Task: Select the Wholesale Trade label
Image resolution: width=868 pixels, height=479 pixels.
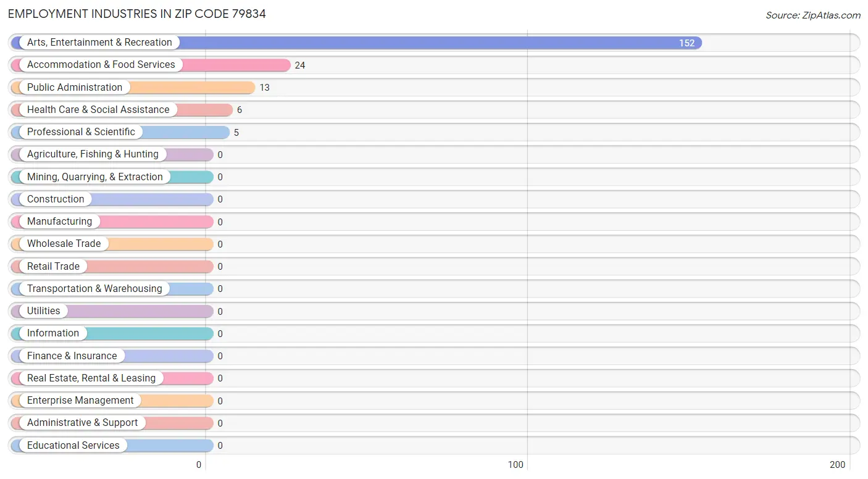Action: (x=64, y=244)
